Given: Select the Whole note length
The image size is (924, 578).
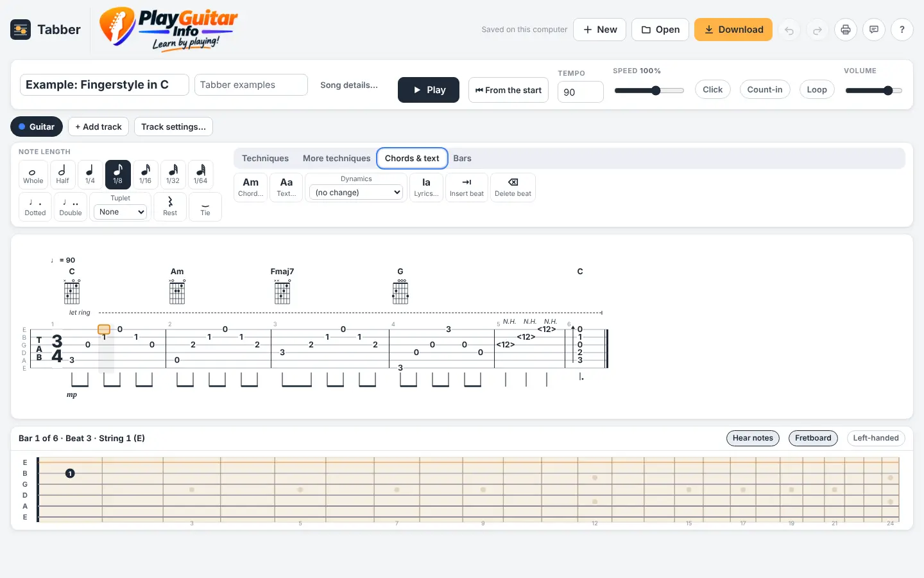Looking at the screenshot, I should coord(33,174).
